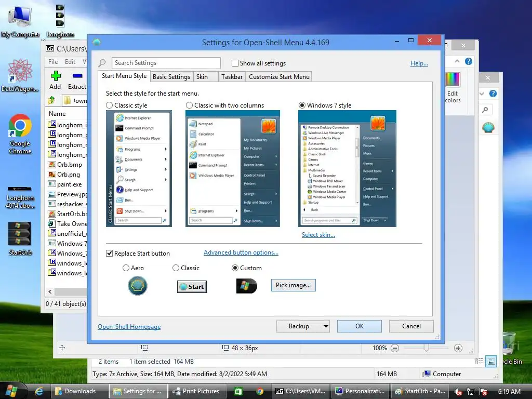Switch Explorer to large icons view
The height and width of the screenshot is (399, 532).
[491, 362]
